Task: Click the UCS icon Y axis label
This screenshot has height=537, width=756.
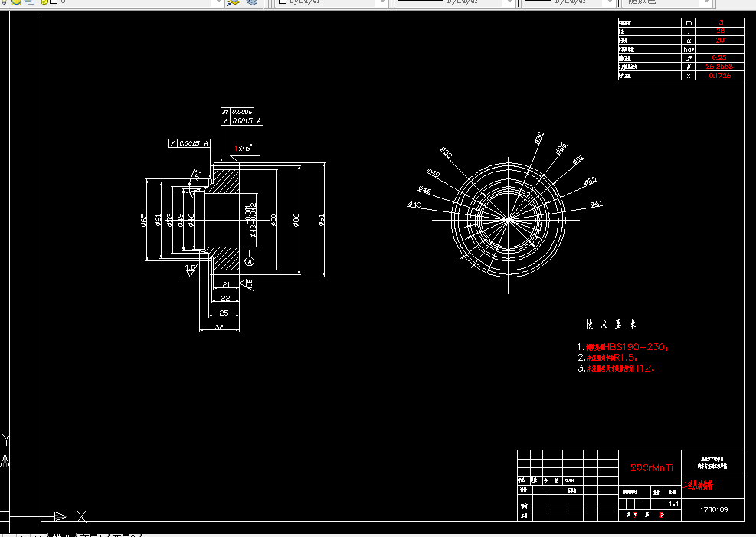Action: pyautogui.click(x=6, y=439)
